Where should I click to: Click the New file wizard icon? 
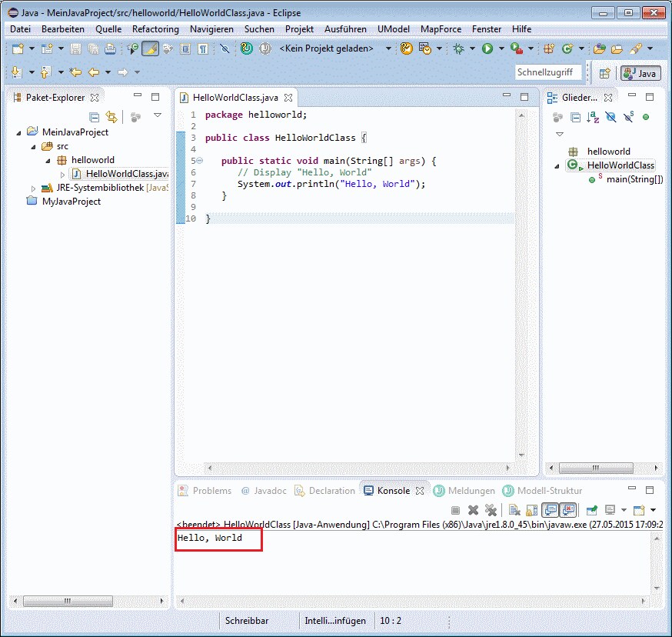(18, 48)
